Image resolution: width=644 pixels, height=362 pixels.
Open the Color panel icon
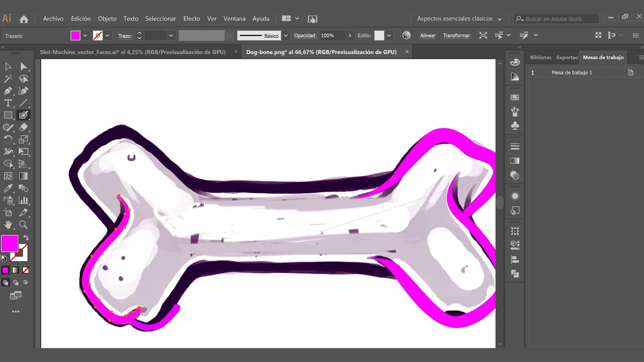(x=515, y=62)
